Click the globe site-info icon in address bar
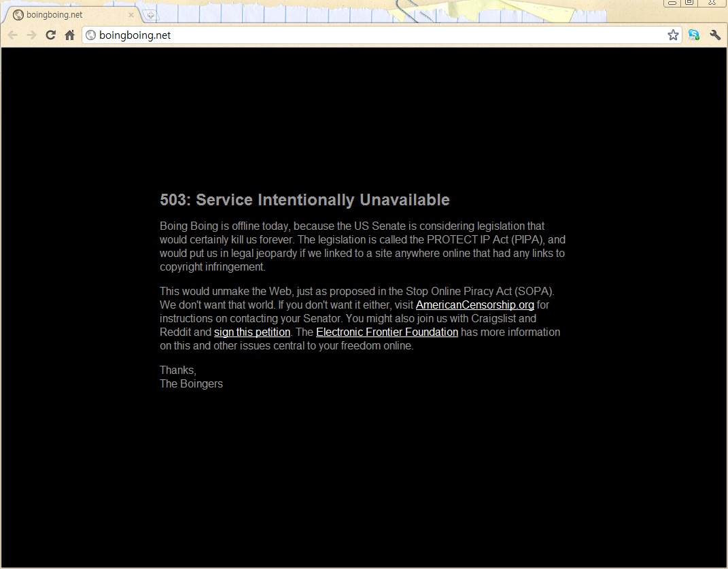The height and width of the screenshot is (569, 728). point(91,35)
